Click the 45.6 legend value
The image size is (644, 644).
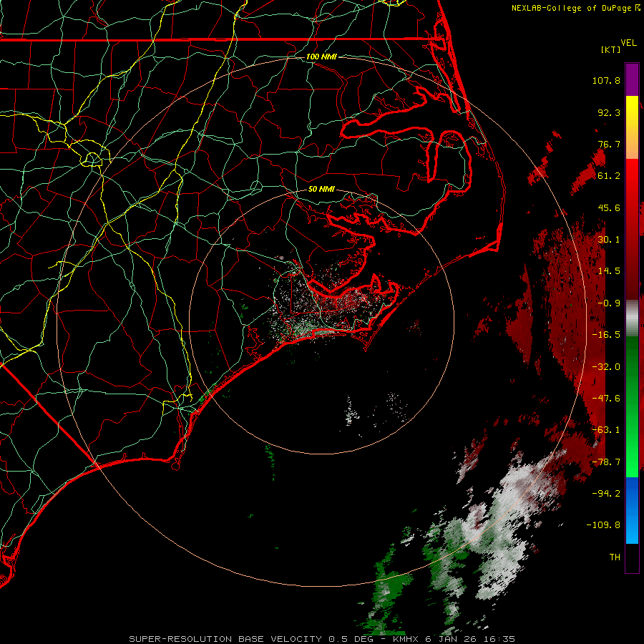click(x=609, y=208)
